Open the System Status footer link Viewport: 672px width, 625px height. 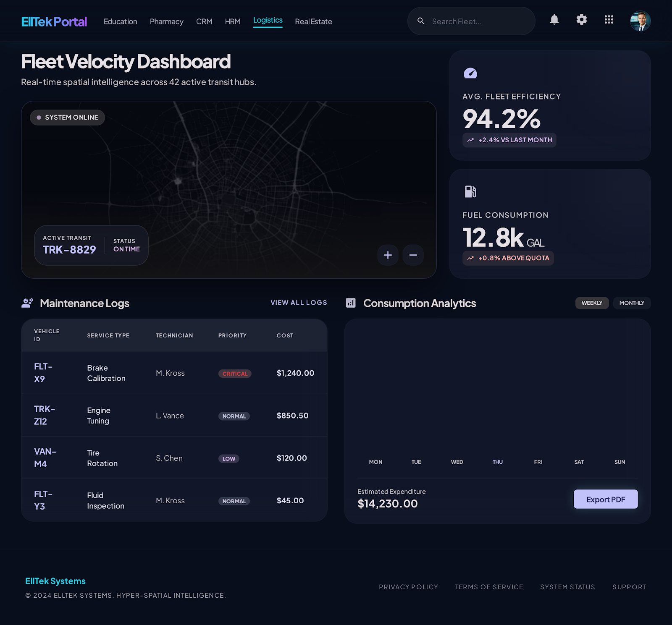point(567,587)
